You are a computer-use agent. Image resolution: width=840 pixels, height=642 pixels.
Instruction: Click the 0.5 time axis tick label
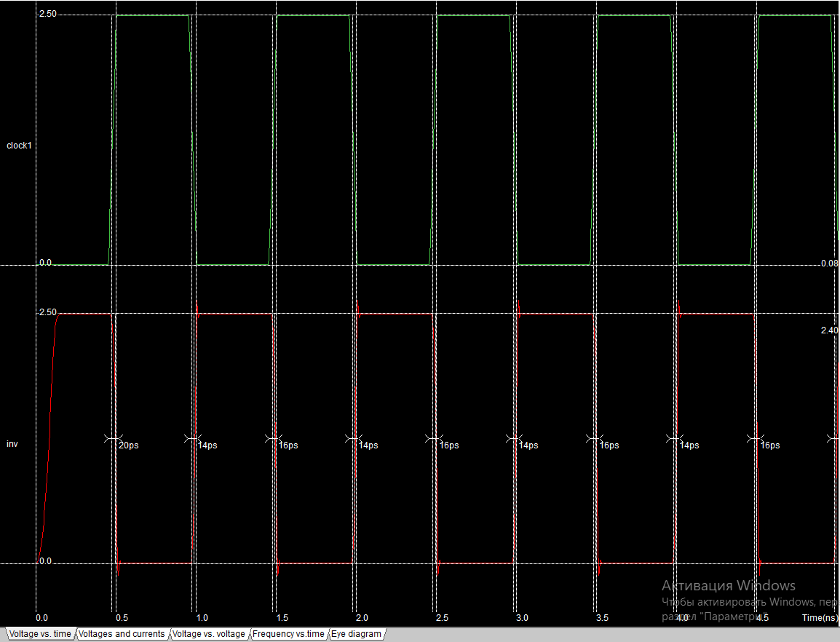[x=122, y=618]
